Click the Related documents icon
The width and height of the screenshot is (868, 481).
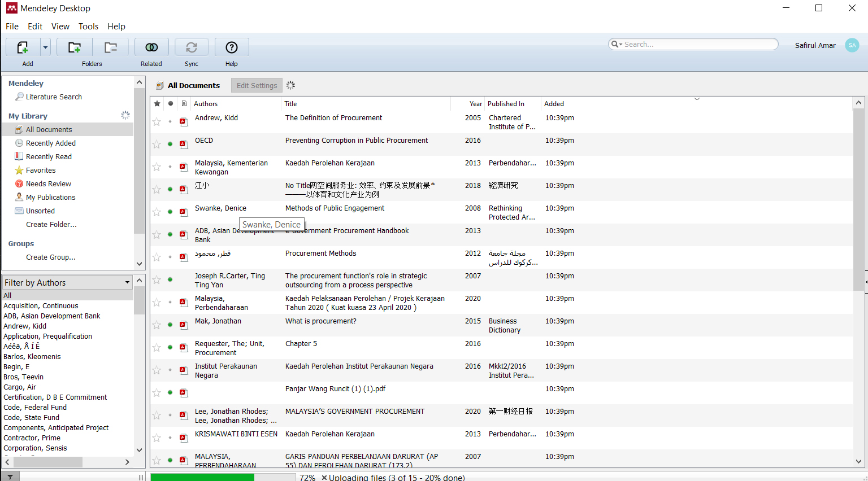151,47
